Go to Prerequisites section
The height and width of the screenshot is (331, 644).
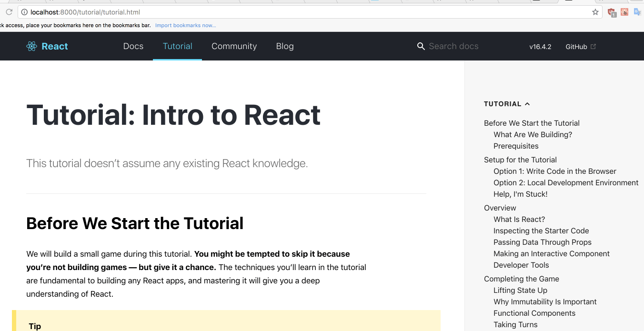pyautogui.click(x=516, y=146)
